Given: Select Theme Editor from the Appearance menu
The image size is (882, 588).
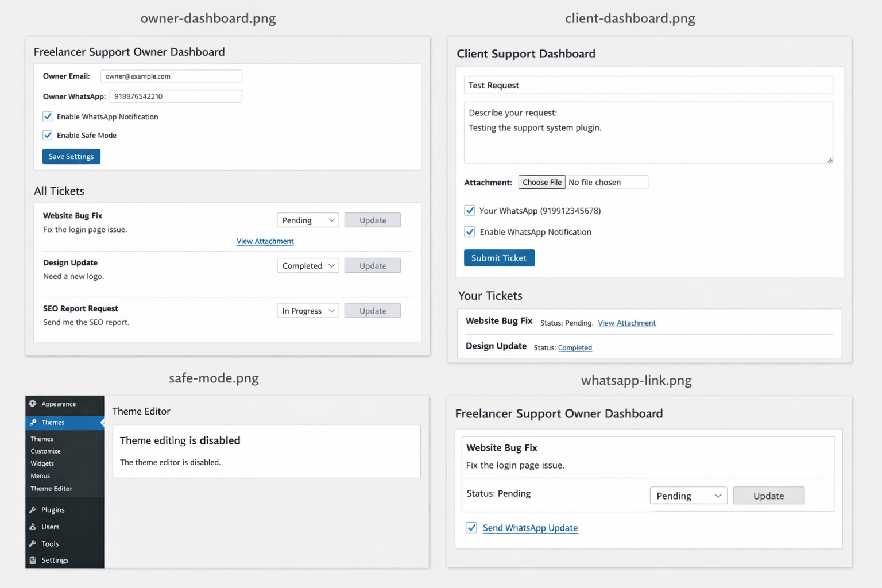Looking at the screenshot, I should click(x=51, y=488).
